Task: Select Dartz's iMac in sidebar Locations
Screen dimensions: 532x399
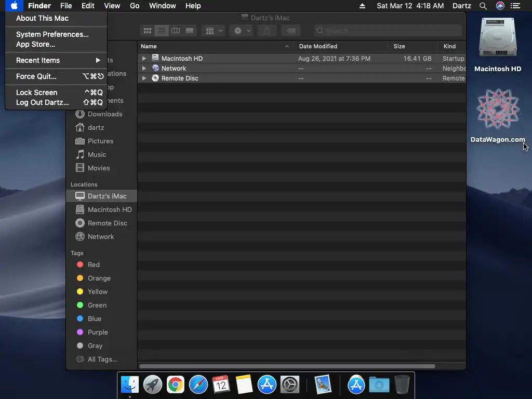Action: [x=101, y=196]
